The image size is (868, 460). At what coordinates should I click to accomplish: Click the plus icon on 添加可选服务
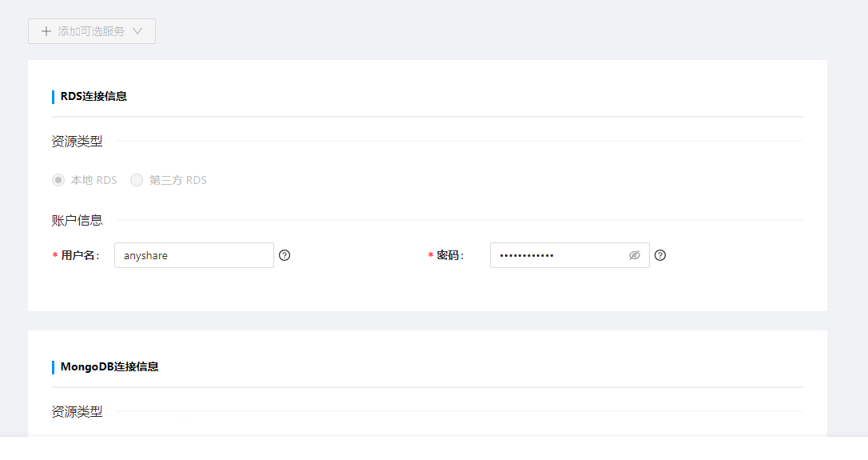[x=46, y=31]
